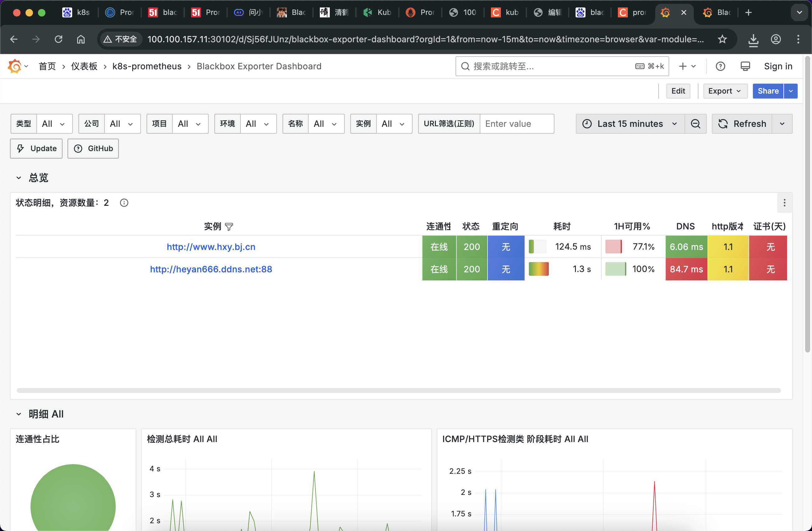Click the 84.7 ms DNS red cell
812x531 pixels.
point(686,270)
